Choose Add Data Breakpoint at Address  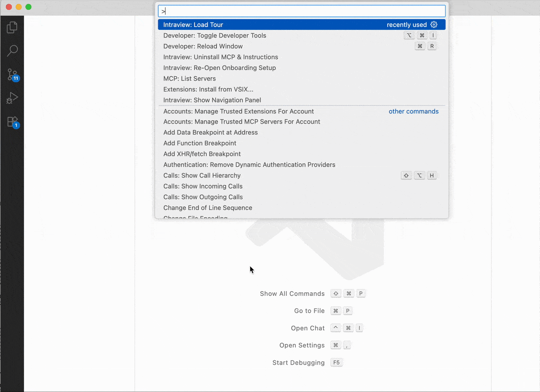tap(302, 132)
